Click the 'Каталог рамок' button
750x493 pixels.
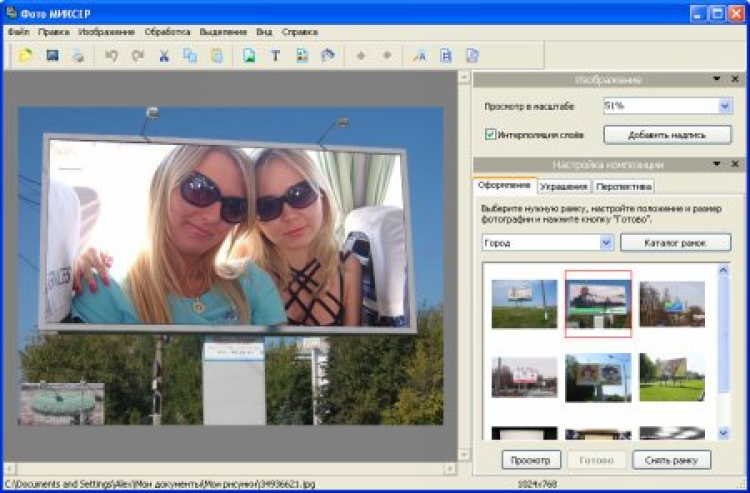pos(675,243)
